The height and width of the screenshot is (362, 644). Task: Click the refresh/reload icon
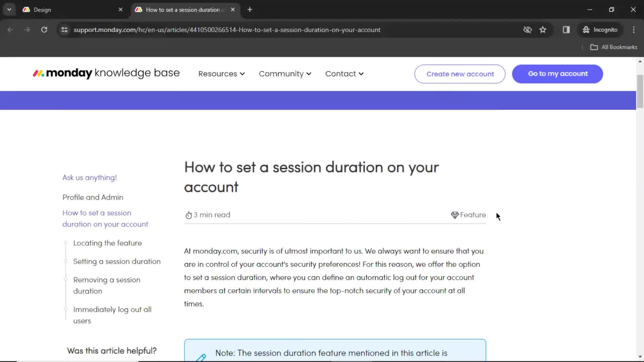(44, 29)
